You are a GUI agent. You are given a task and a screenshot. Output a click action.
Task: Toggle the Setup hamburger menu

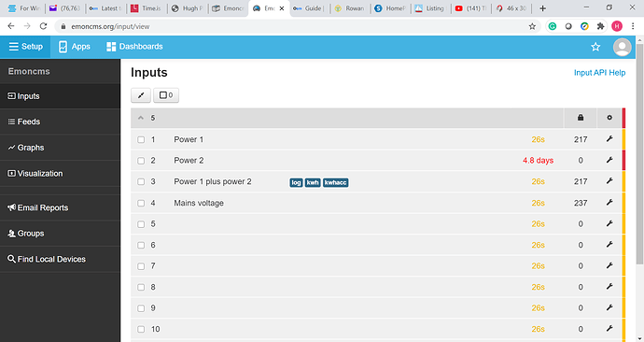(x=25, y=47)
